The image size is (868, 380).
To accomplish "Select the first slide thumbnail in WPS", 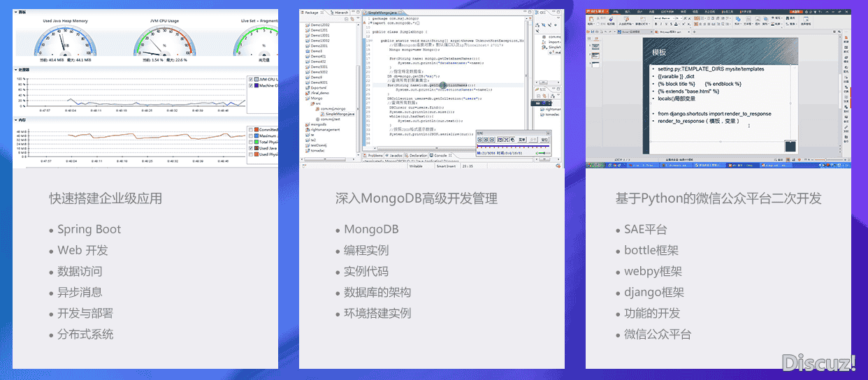I will coord(595,46).
